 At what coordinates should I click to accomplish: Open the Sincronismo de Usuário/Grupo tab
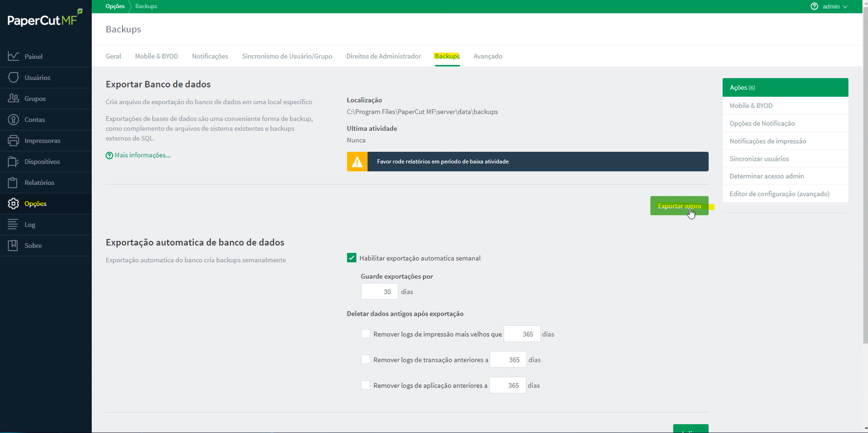287,56
